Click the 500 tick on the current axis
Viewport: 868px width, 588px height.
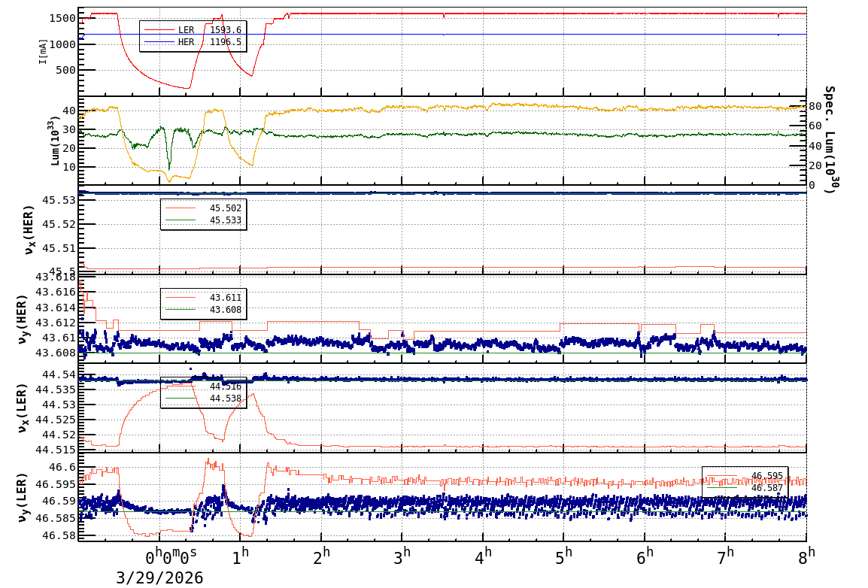click(x=65, y=70)
